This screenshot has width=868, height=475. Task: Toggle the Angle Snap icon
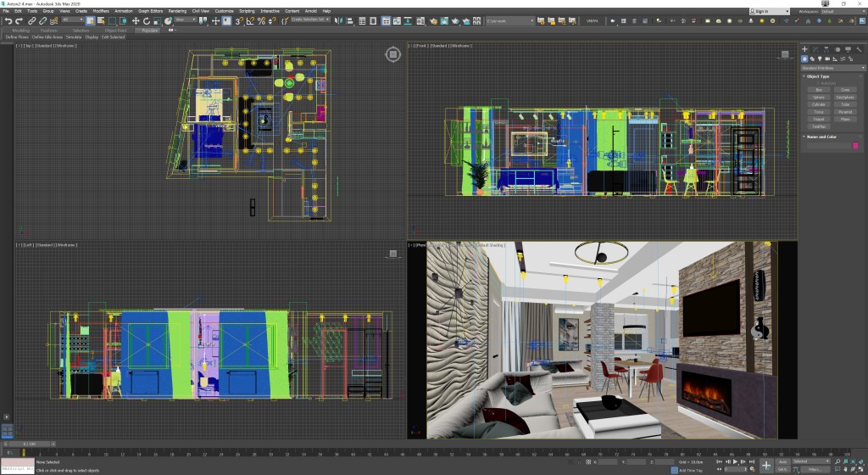pyautogui.click(x=252, y=20)
